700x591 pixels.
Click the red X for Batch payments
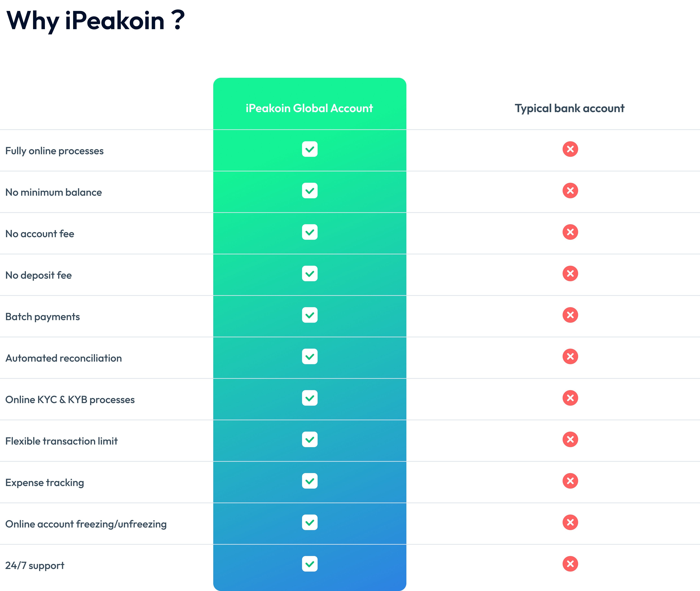point(570,315)
